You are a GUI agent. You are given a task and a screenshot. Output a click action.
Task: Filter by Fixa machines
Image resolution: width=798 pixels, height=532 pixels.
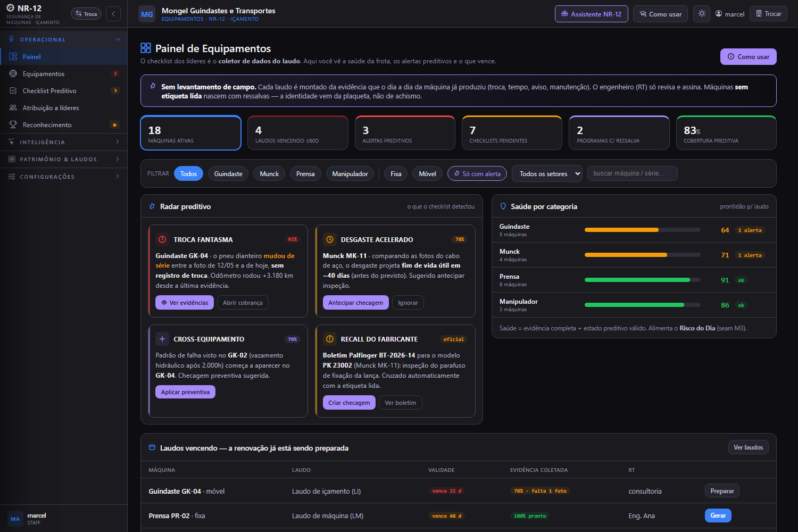[x=396, y=173]
